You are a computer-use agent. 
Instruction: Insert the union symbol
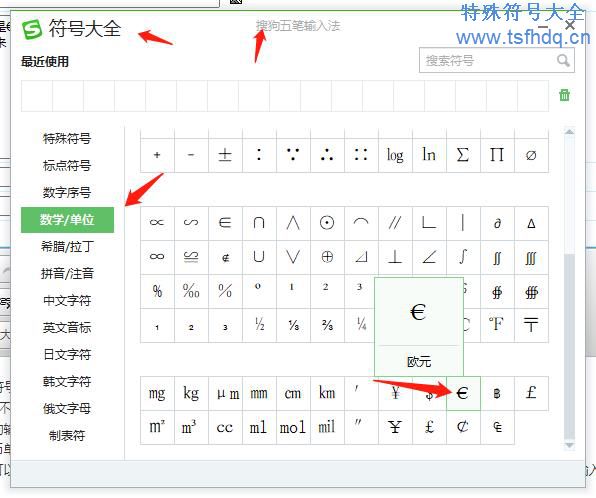259,257
